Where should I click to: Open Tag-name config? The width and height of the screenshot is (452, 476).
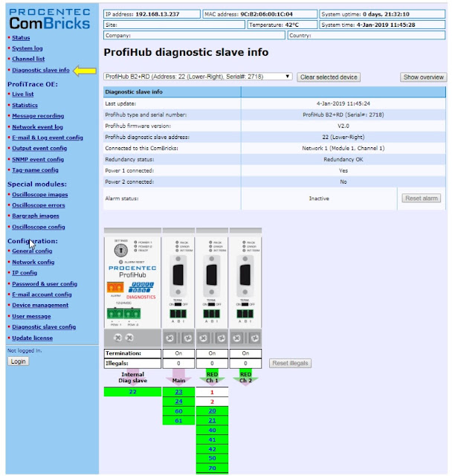[35, 170]
